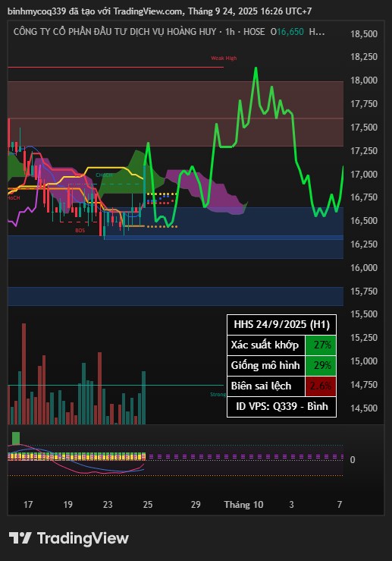392x561 pixels.
Task: Click the 18,000 price axis label
Action: pyautogui.click(x=364, y=80)
